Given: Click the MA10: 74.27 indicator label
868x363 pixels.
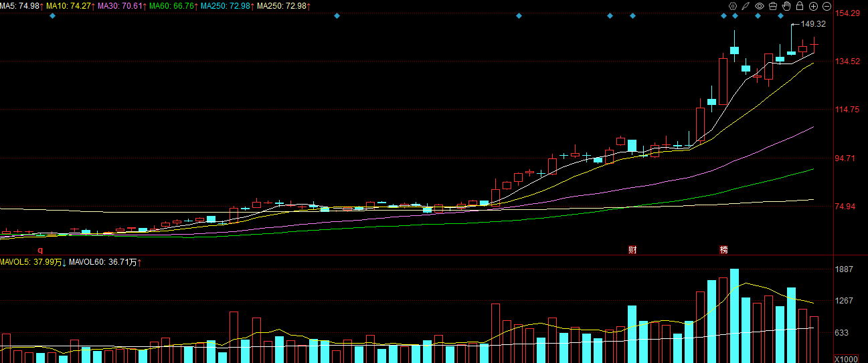Looking at the screenshot, I should [x=70, y=6].
